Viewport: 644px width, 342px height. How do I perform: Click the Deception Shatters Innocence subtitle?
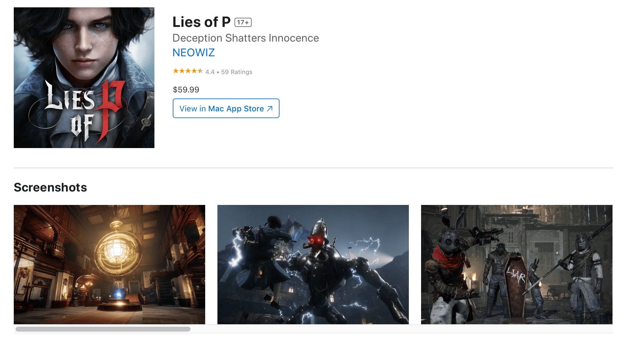(246, 38)
